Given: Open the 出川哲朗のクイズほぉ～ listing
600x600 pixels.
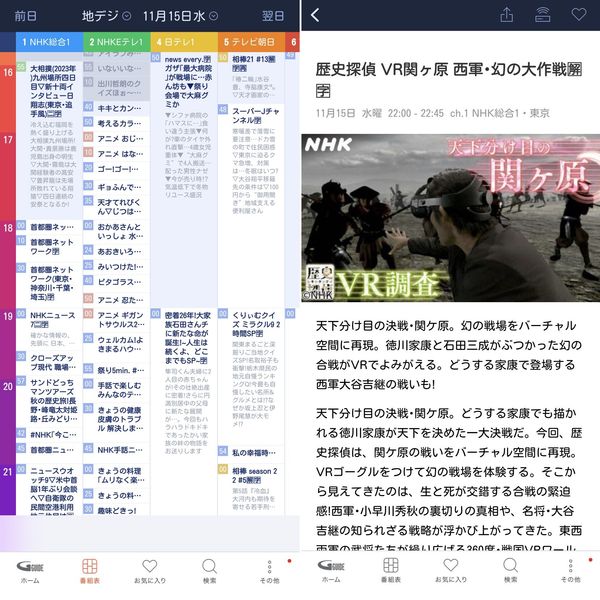Looking at the screenshot, I should click(x=117, y=88).
